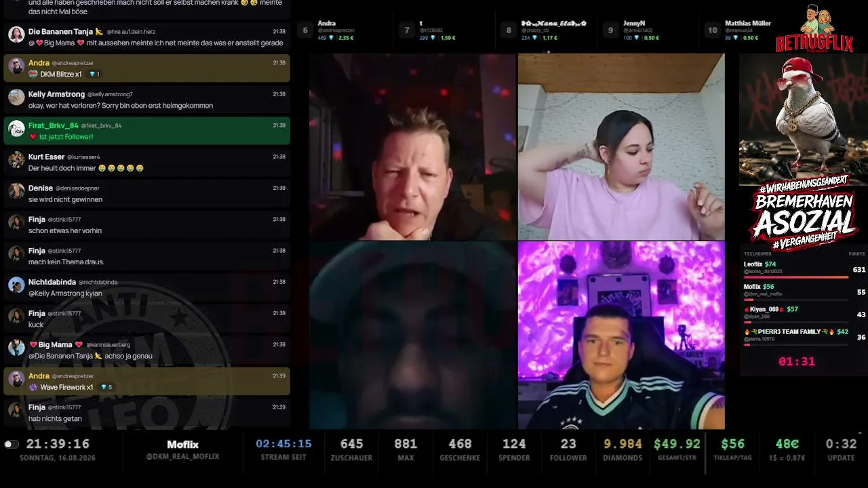Click the Kiyan_069 $57 participant name
Viewport: 868px width, 488px height.
[771, 309]
